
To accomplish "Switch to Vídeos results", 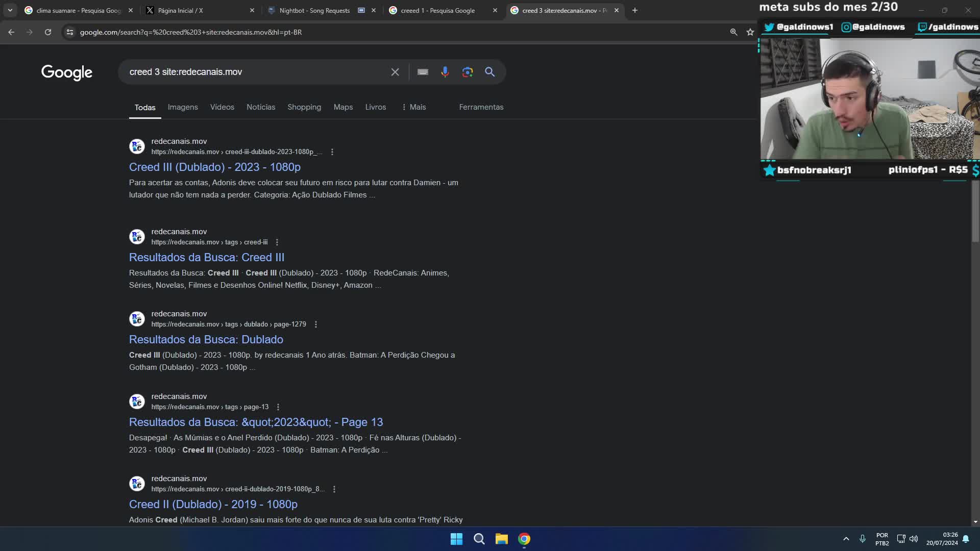I will [222, 107].
